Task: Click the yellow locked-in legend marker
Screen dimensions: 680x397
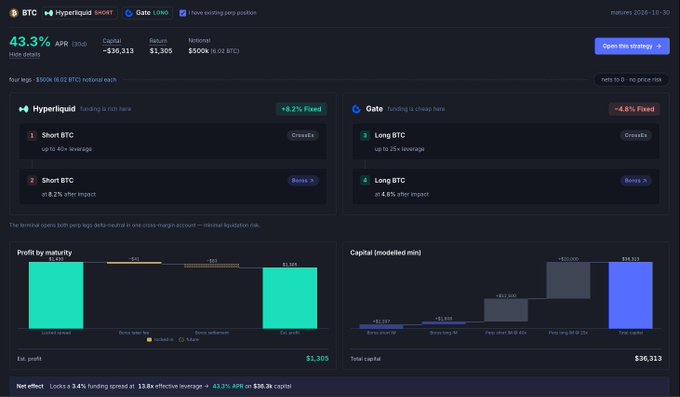Action: point(149,340)
